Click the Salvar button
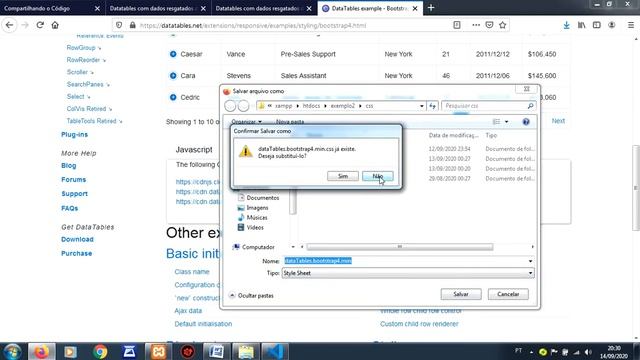 click(x=461, y=294)
